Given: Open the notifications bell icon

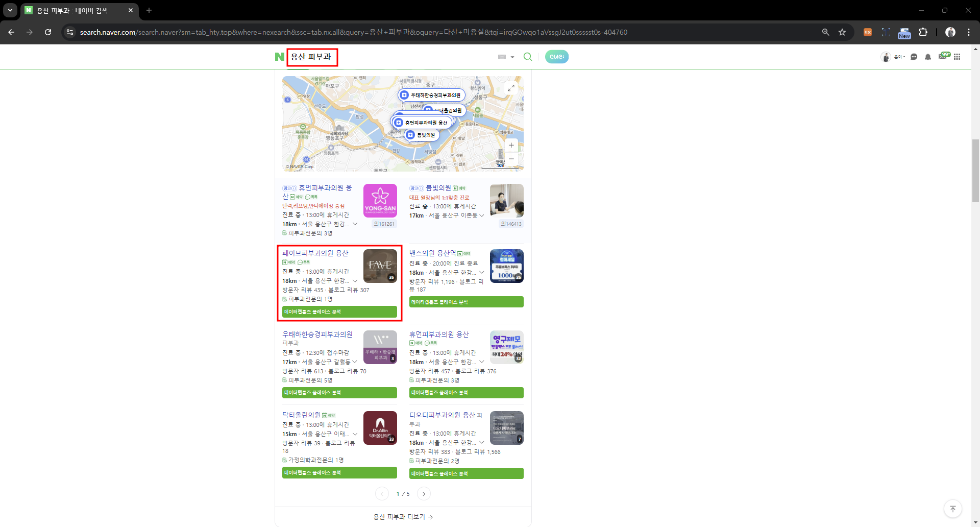Looking at the screenshot, I should click(928, 57).
